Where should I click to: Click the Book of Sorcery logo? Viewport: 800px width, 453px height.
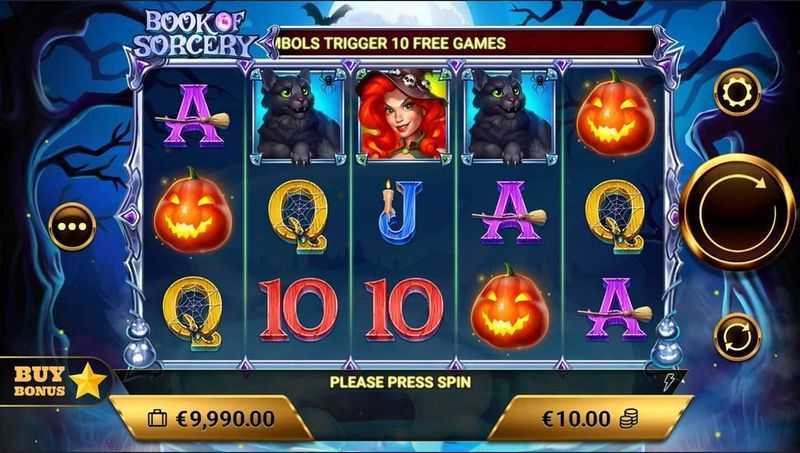click(195, 34)
